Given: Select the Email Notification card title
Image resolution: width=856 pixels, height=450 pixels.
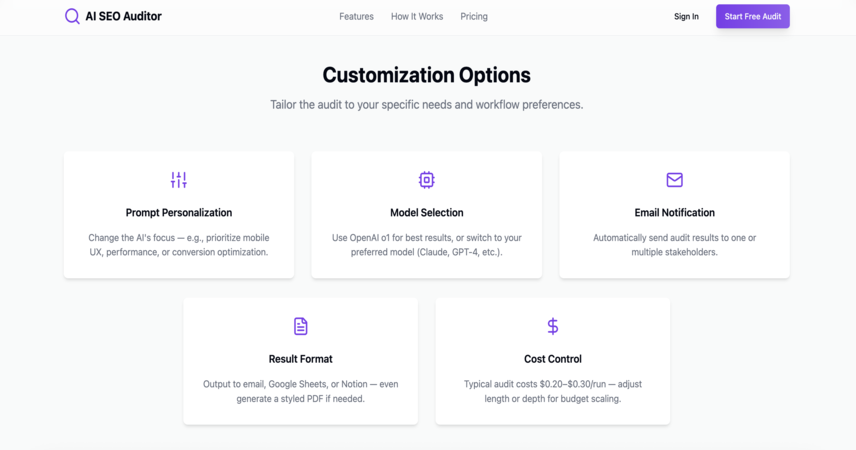Looking at the screenshot, I should [x=674, y=212].
